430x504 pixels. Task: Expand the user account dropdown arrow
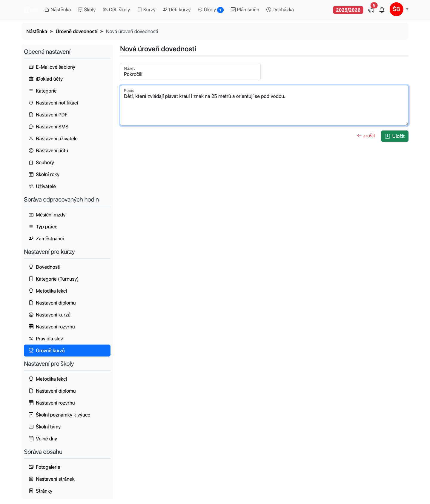pyautogui.click(x=407, y=9)
